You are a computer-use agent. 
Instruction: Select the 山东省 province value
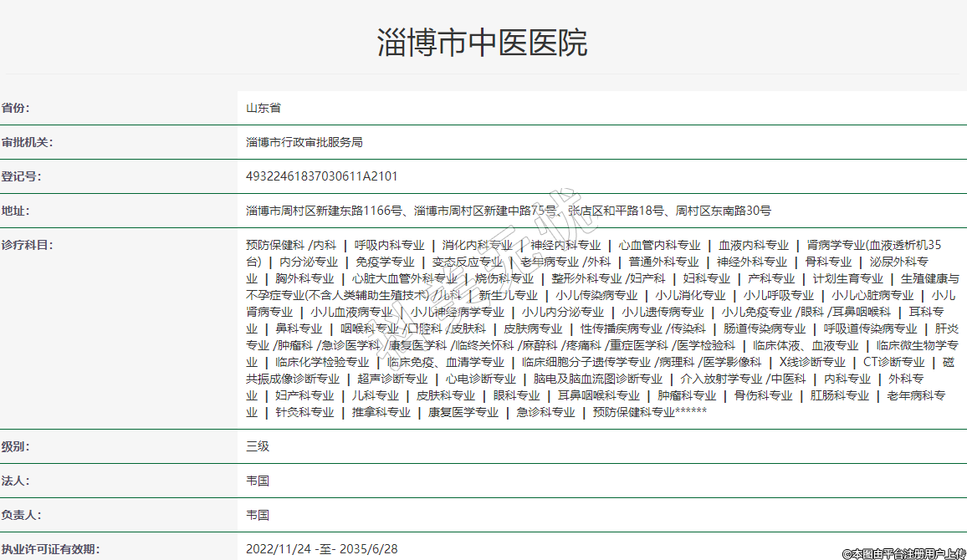click(263, 108)
